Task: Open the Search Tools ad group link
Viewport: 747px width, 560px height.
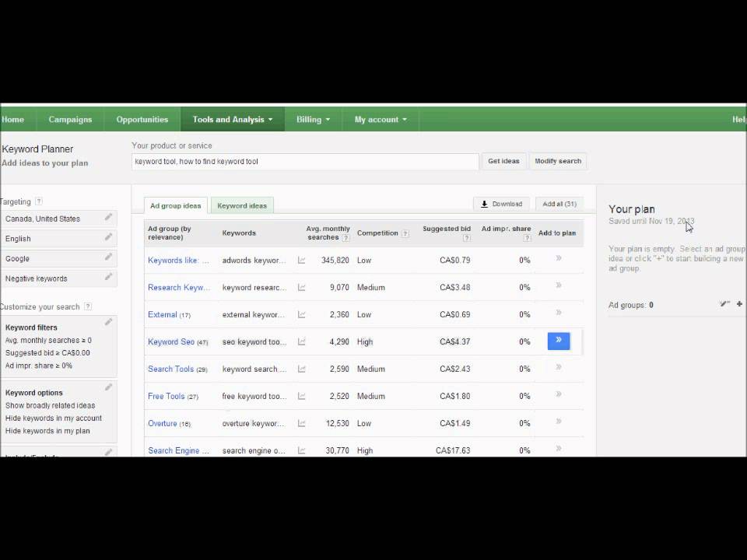Action: (x=170, y=369)
